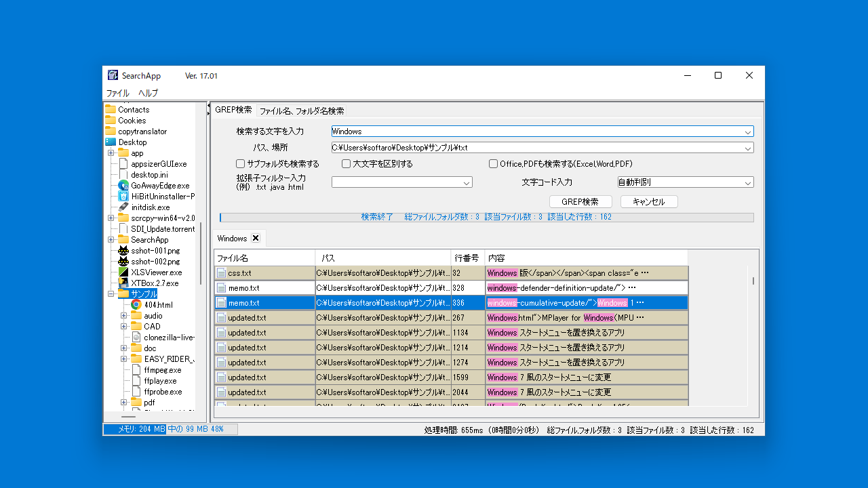The width and height of the screenshot is (868, 488).
Task: Click the clonezilla-live disc icon
Action: point(136,337)
